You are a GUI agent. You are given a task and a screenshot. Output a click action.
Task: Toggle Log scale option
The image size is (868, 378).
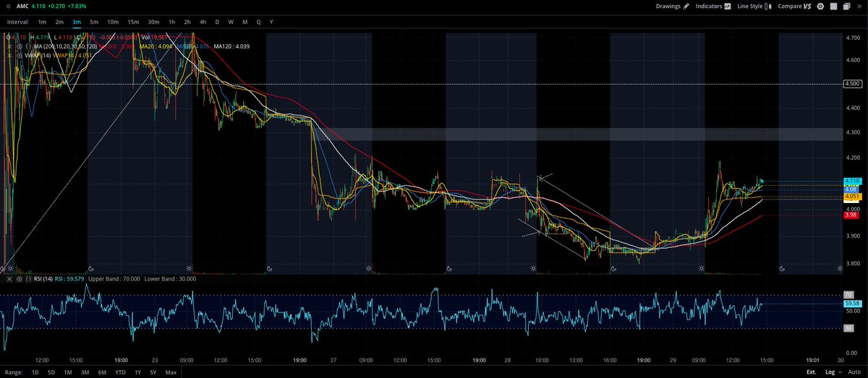pyautogui.click(x=830, y=372)
